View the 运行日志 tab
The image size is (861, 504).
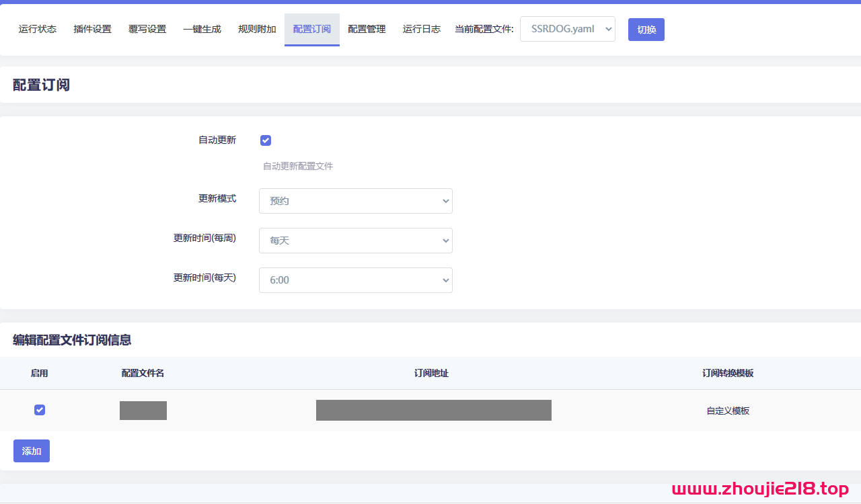(421, 29)
